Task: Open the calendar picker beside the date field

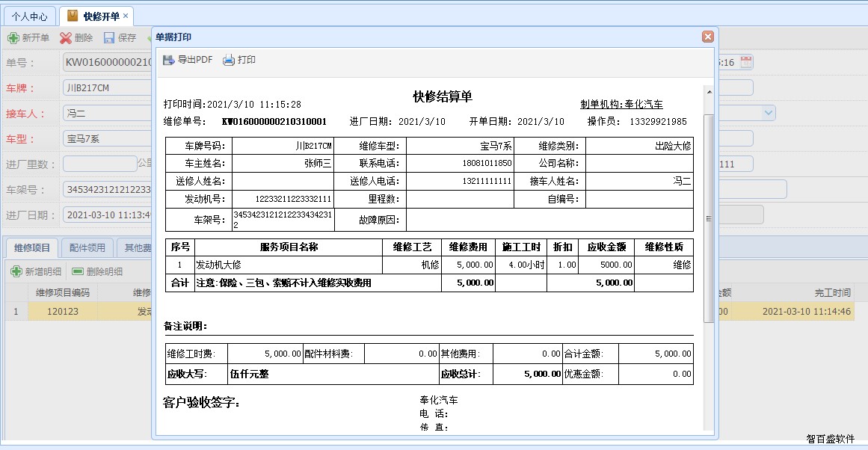Action: click(746, 62)
